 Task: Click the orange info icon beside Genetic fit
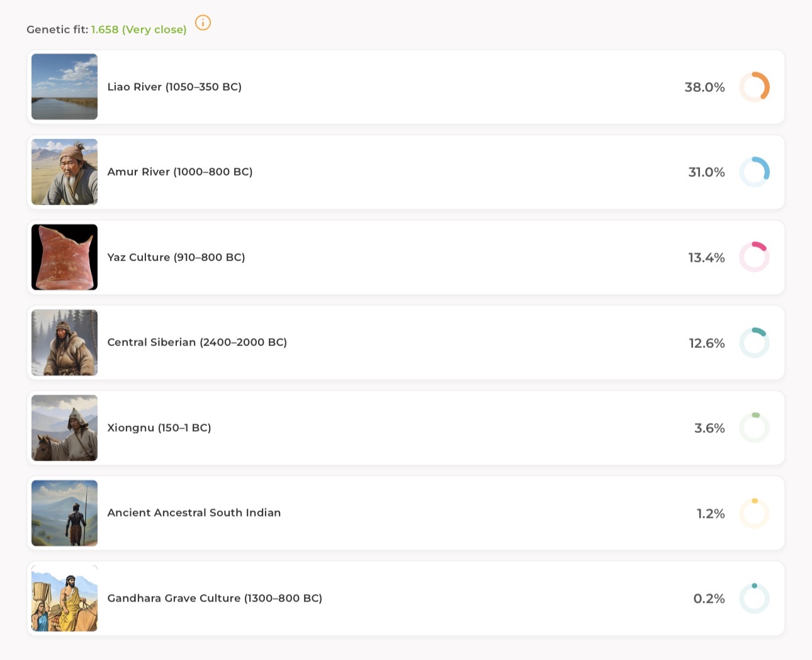click(x=203, y=23)
